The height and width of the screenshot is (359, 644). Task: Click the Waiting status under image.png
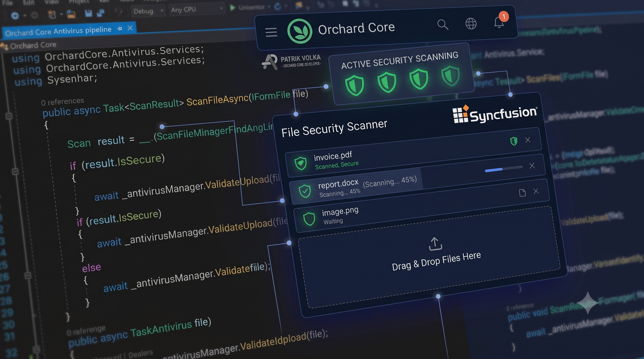[333, 221]
